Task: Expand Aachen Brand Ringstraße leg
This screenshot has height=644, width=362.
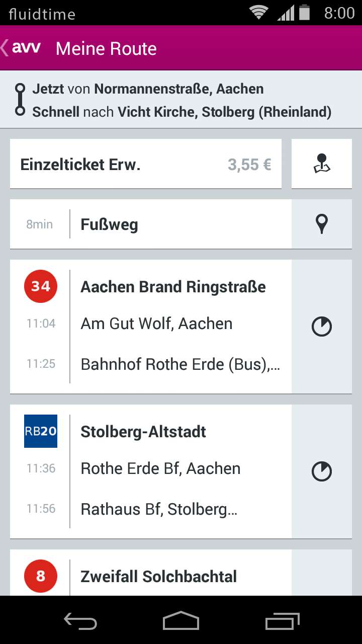Action: click(x=151, y=327)
